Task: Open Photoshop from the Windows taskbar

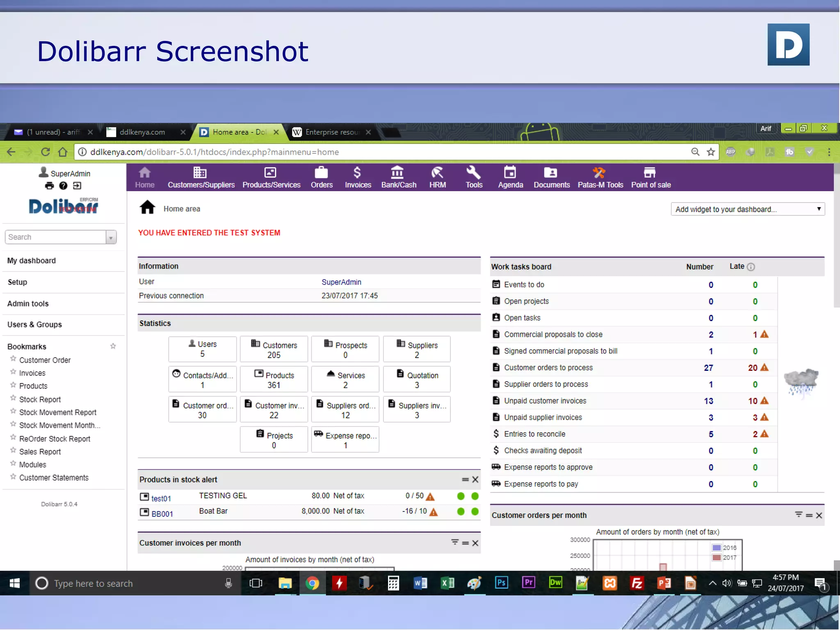Action: (x=501, y=583)
